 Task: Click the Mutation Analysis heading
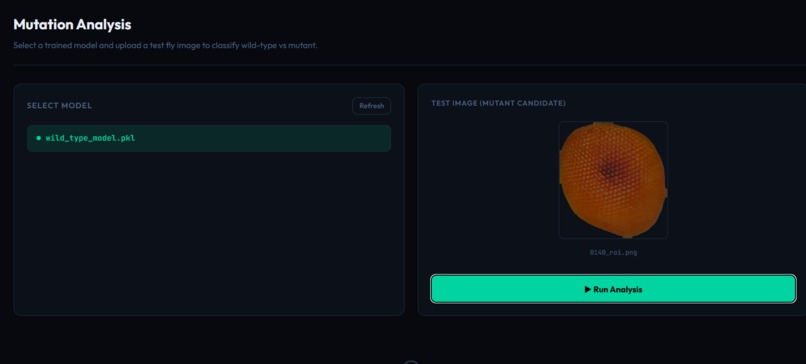pyautogui.click(x=72, y=24)
